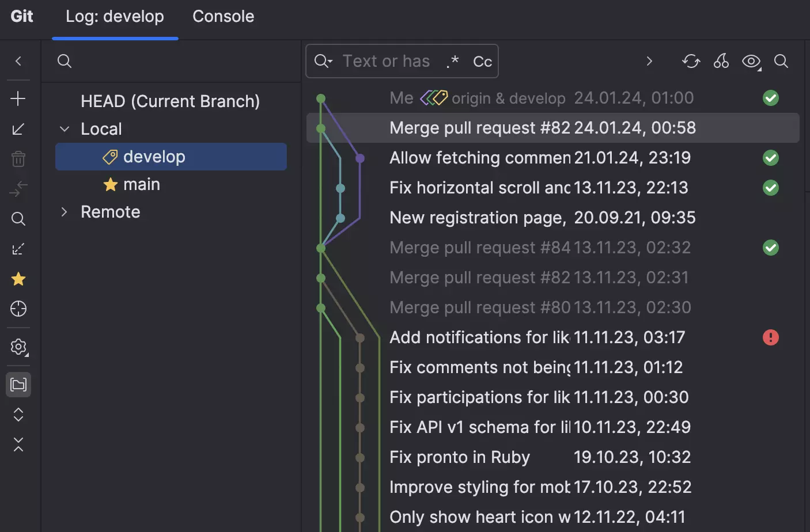The height and width of the screenshot is (532, 810).
Task: Toggle the Regex filter button
Action: coord(453,61)
